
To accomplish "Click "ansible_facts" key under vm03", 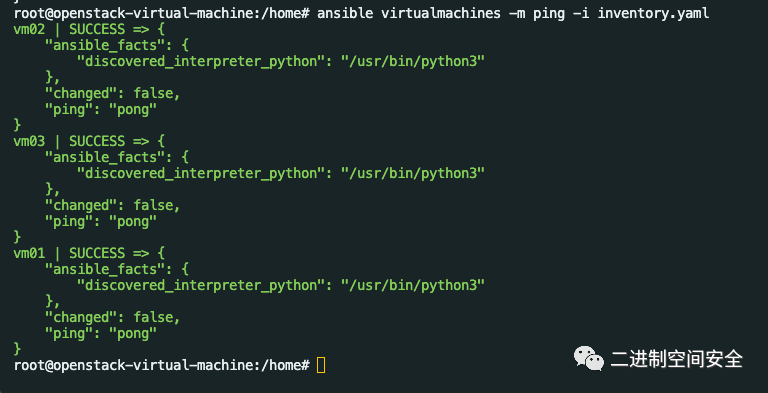I will 105,157.
